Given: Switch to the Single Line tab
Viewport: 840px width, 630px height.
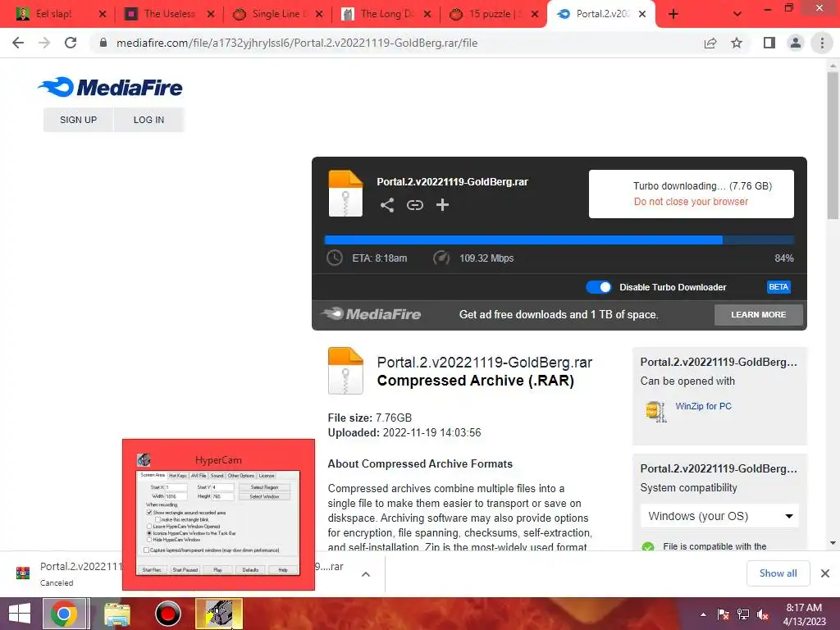Looking at the screenshot, I should coord(277,14).
